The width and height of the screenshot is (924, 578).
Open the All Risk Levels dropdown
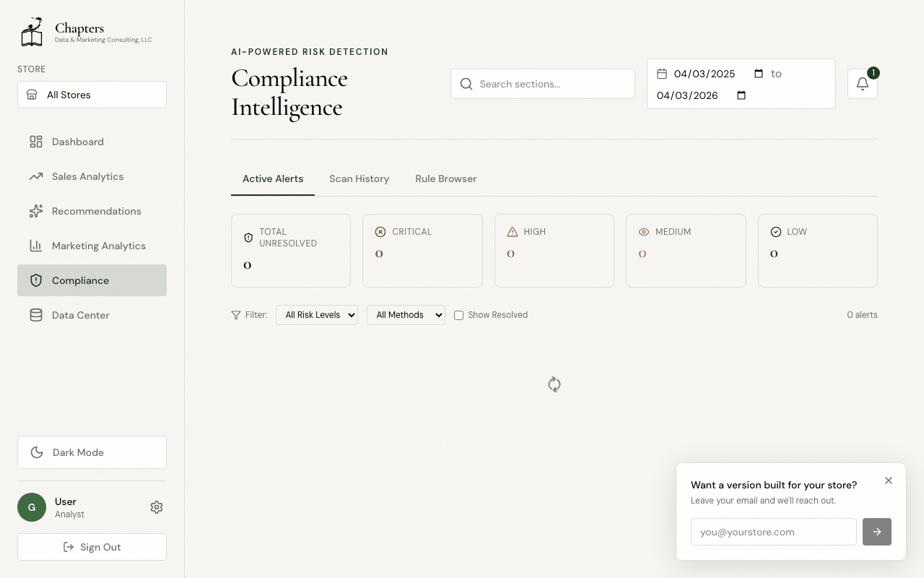pyautogui.click(x=316, y=315)
